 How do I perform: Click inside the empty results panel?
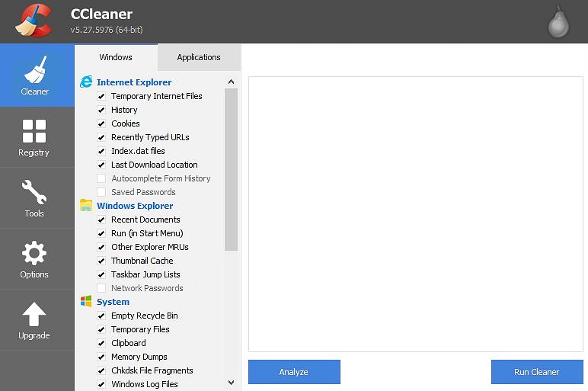pyautogui.click(x=416, y=214)
